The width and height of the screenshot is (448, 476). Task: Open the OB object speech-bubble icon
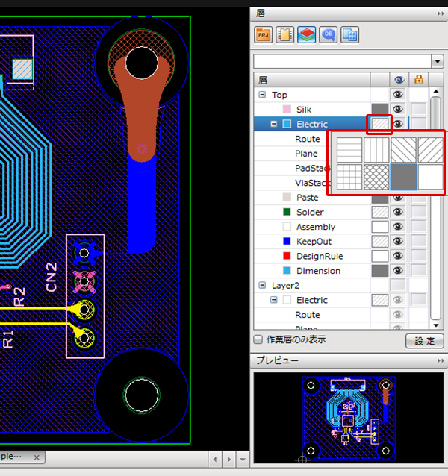(328, 35)
